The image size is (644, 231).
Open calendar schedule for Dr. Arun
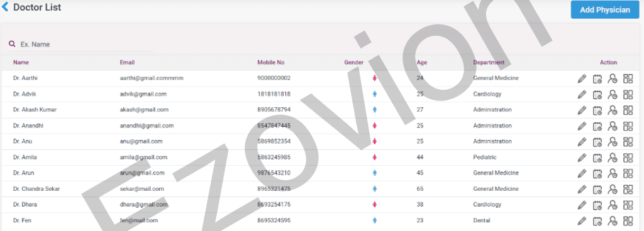point(597,174)
